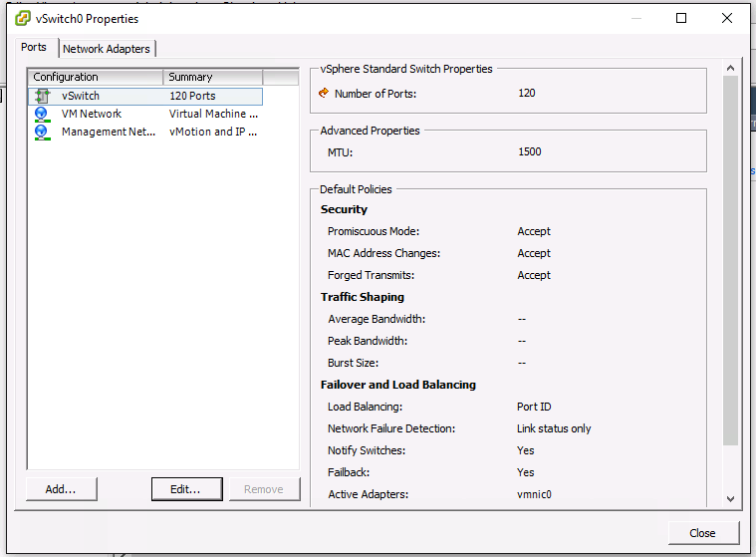Click the Edit... button
756x557 pixels.
(x=186, y=489)
